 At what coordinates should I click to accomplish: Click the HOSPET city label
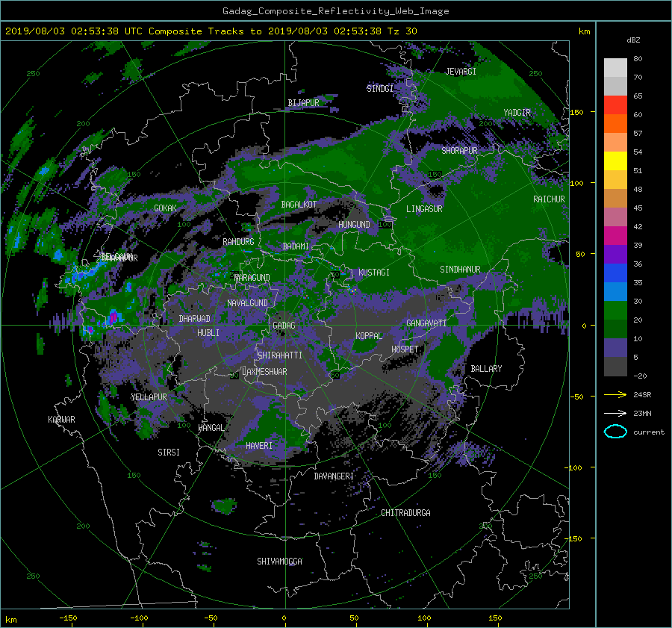tap(405, 349)
